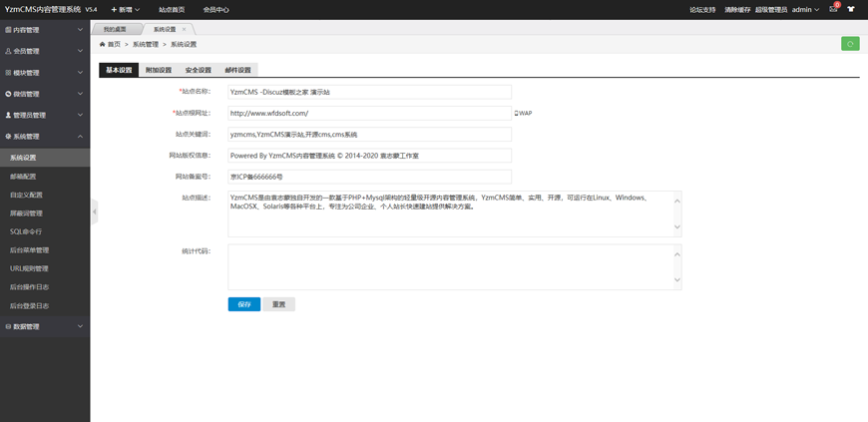Screen dimensions: 868x422
Task: Open the 新增 plus dropdown
Action: [126, 9]
